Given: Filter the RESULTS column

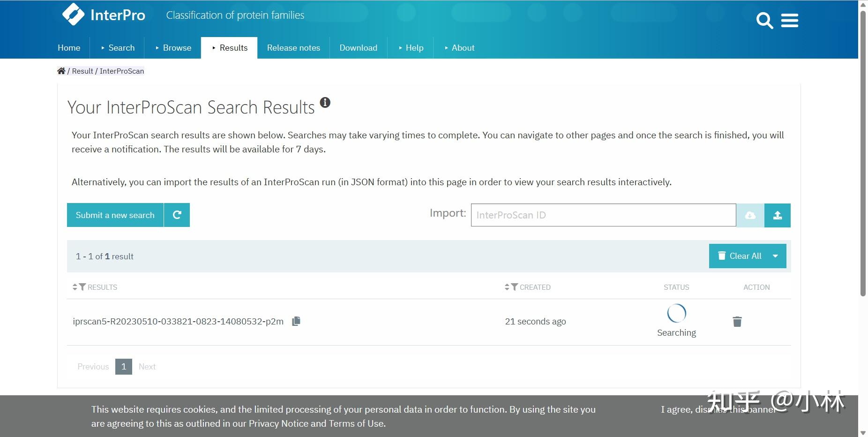Looking at the screenshot, I should click(82, 287).
